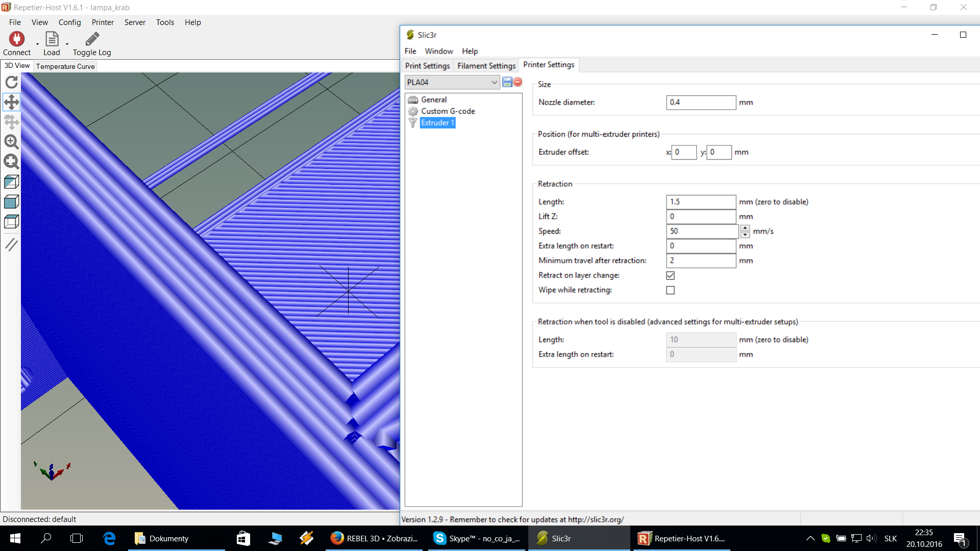
Task: Switch to Filament Settings tab
Action: (486, 66)
